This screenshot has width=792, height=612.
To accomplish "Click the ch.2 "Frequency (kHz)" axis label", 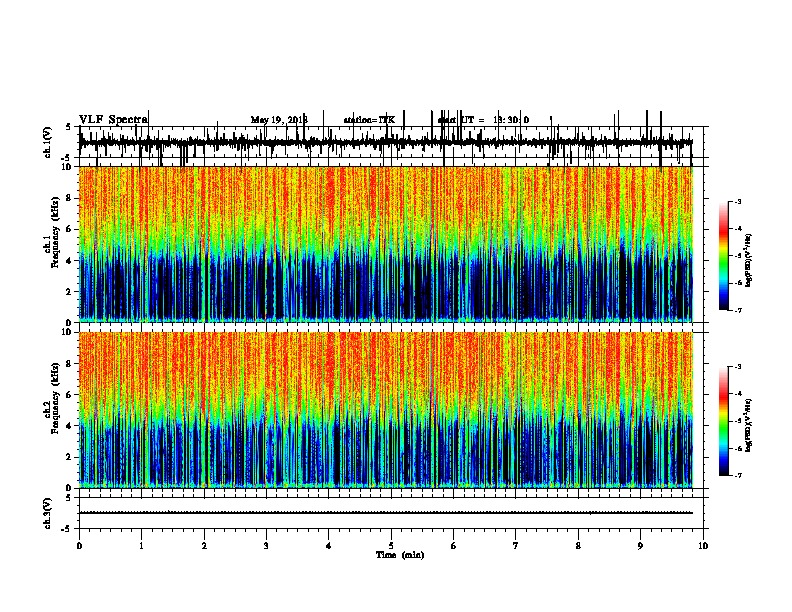I will point(55,398).
